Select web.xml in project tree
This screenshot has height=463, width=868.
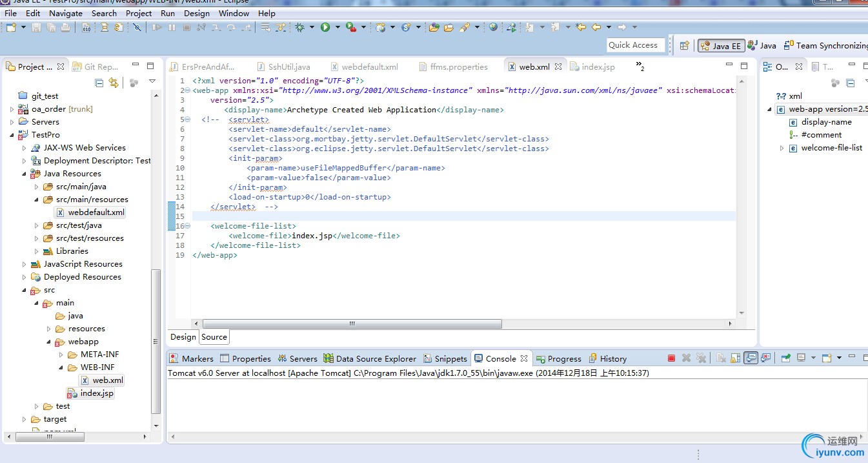point(102,380)
